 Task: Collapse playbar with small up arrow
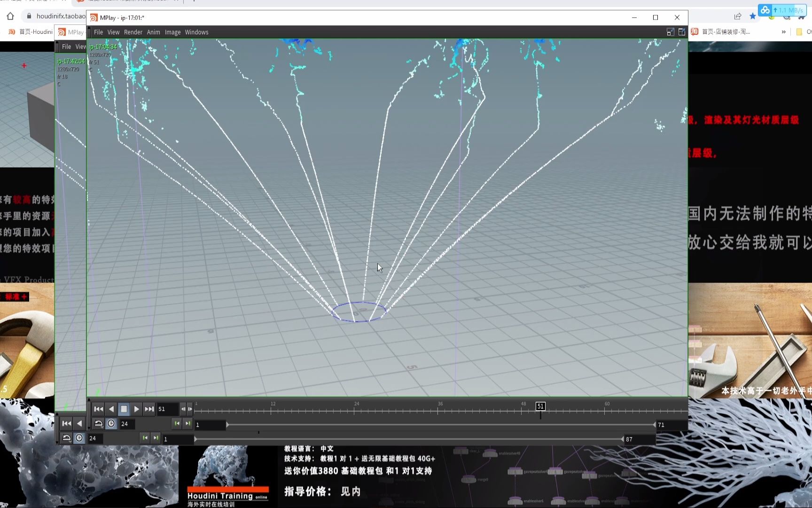[x=89, y=399]
